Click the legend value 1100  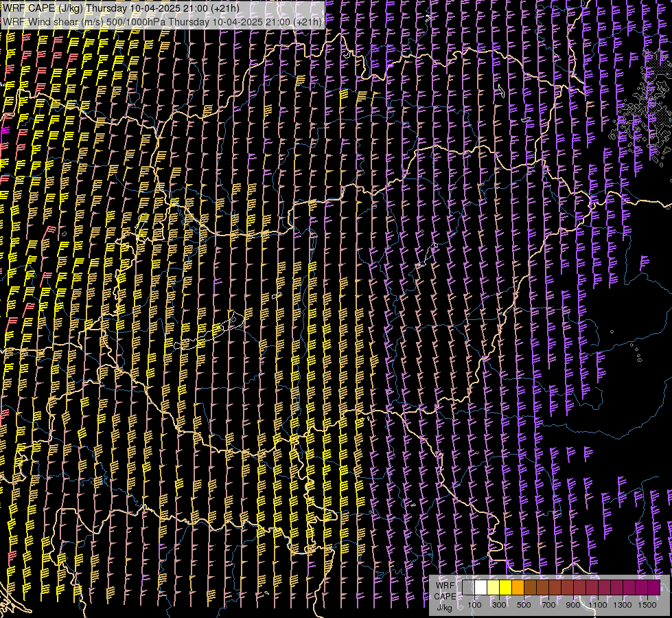[597, 605]
